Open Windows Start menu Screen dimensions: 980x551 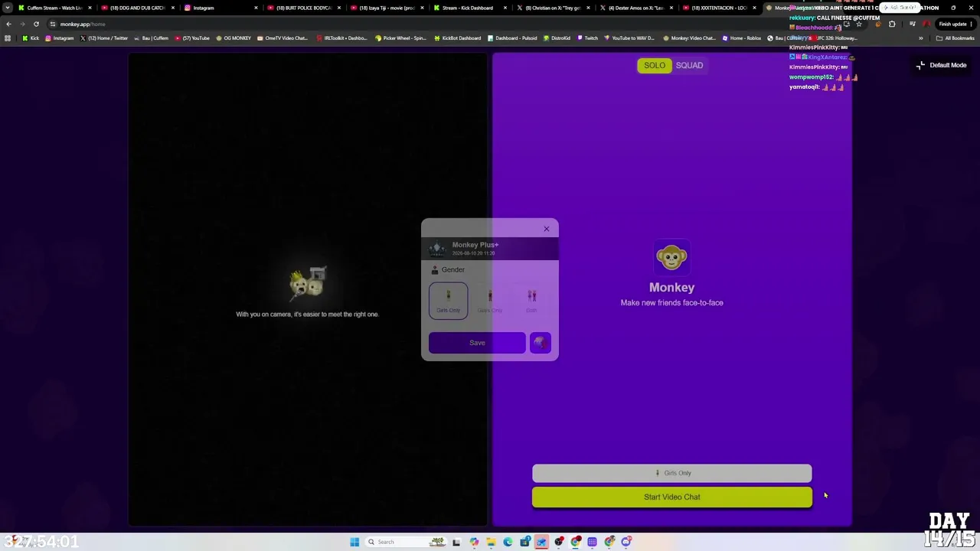point(354,542)
